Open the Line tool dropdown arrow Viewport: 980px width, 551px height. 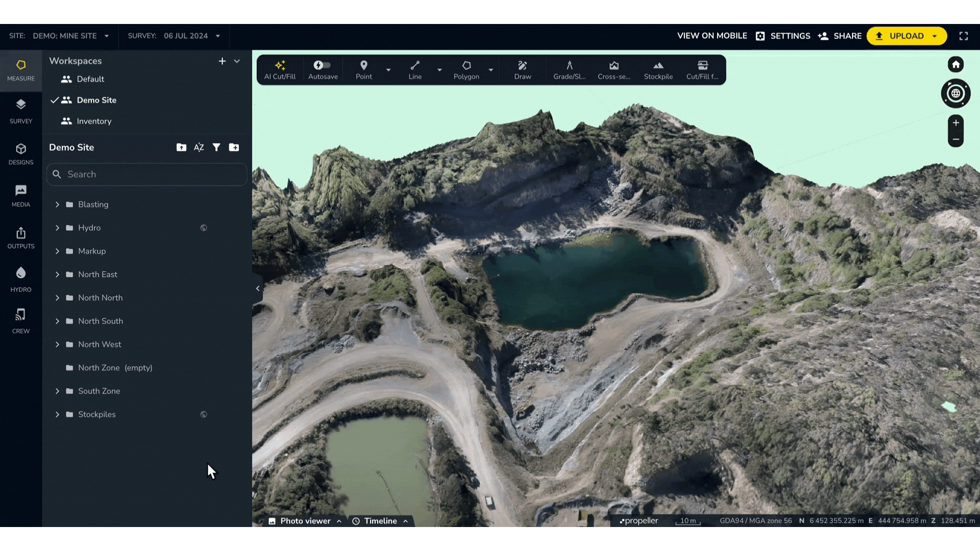pyautogui.click(x=439, y=70)
